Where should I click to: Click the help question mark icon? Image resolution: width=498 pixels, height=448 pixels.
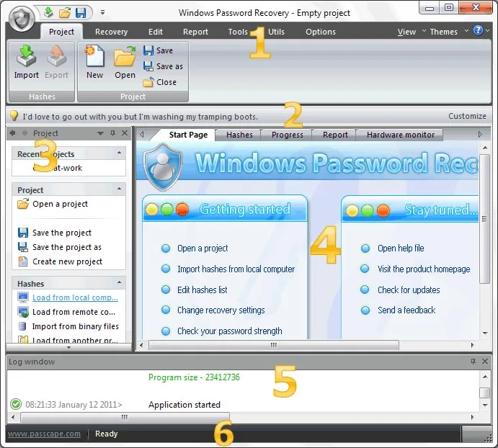click(478, 30)
